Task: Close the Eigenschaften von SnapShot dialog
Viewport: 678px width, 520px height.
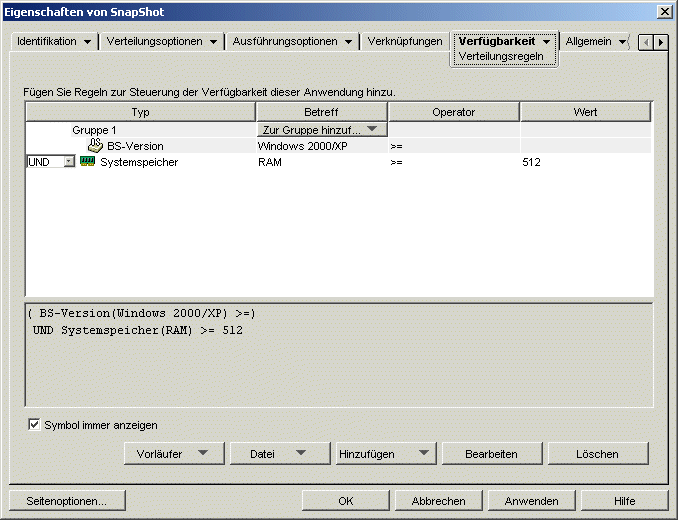Action: click(664, 11)
